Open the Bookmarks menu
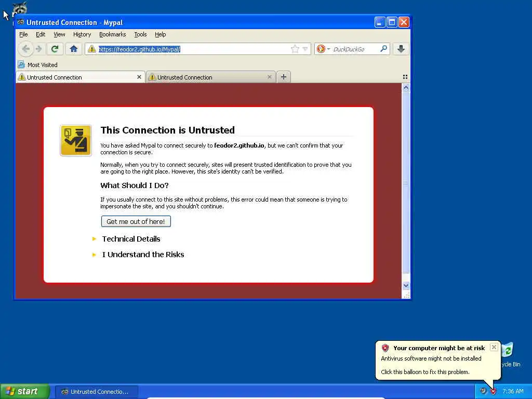532x399 pixels. coord(112,34)
